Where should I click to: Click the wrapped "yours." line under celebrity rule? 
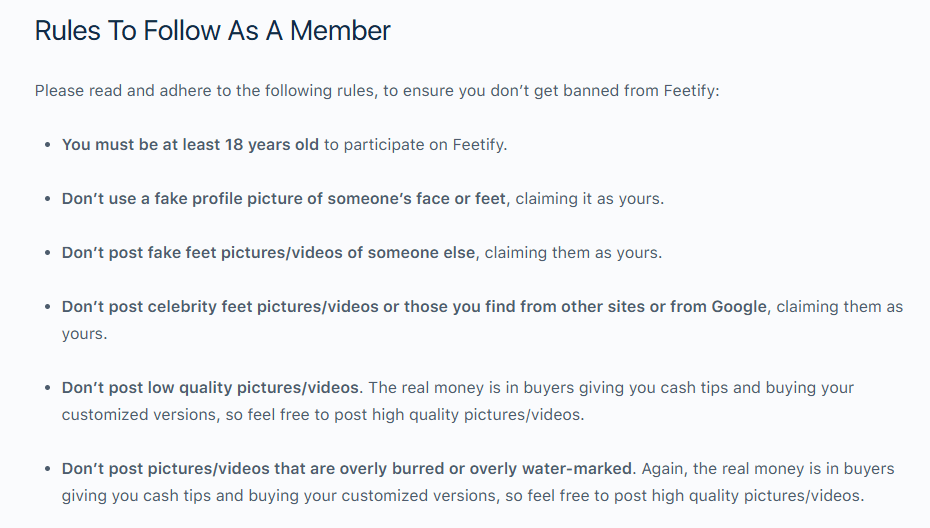click(84, 334)
